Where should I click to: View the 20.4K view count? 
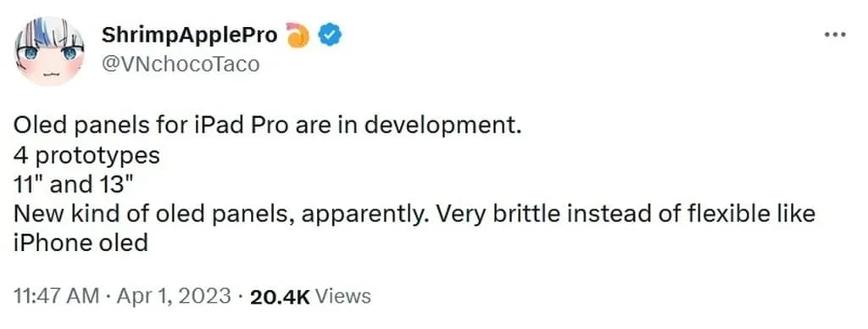coord(280,296)
